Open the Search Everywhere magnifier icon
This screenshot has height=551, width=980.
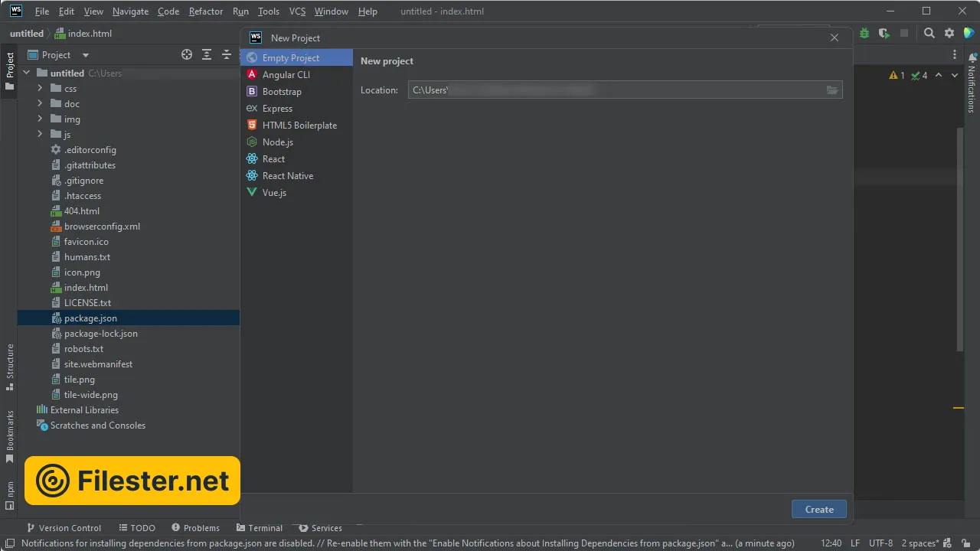coord(929,33)
